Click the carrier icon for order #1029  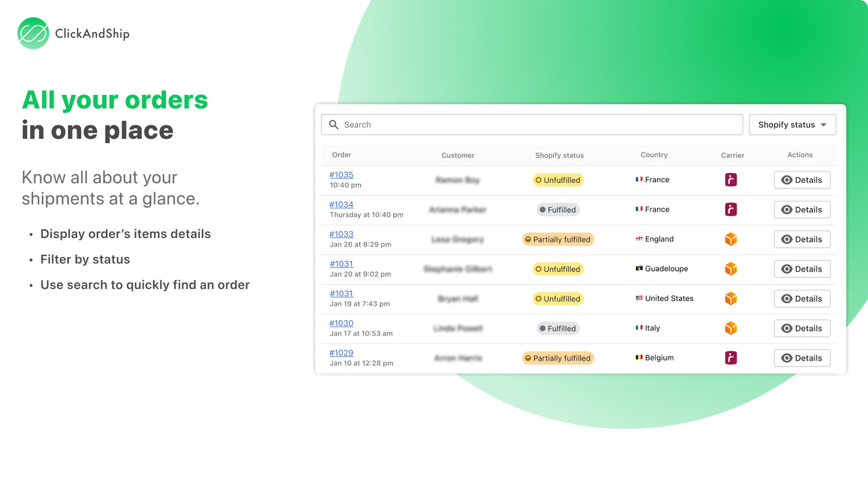(x=730, y=357)
